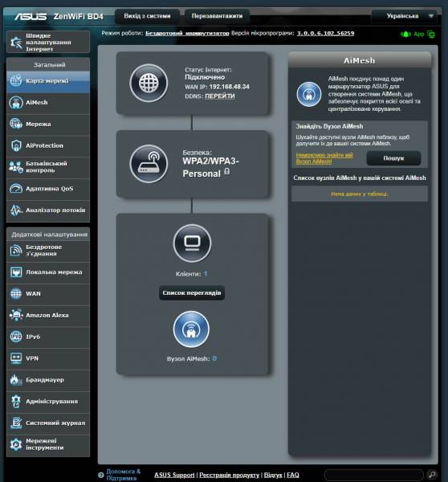Viewport: 448px width, 482px height.
Task: Select Аналізатор потоків menu label
Action: tap(55, 210)
